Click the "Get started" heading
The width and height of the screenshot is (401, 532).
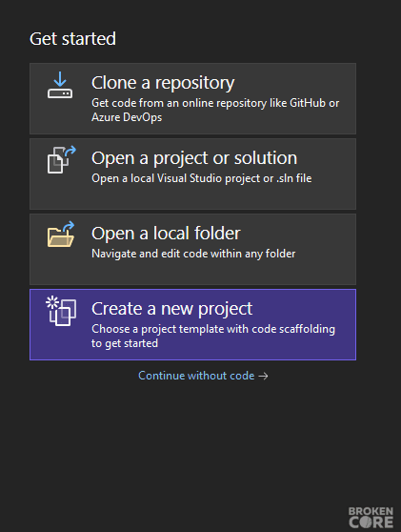[x=72, y=39]
